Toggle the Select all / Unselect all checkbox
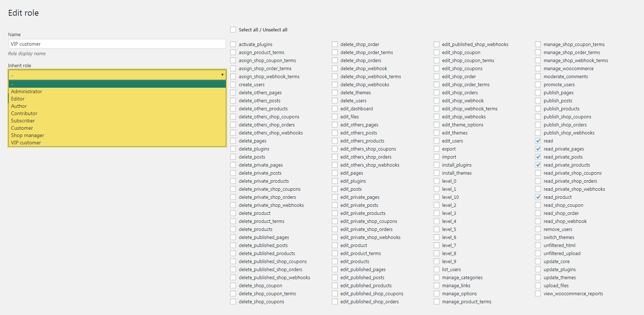 coord(233,30)
